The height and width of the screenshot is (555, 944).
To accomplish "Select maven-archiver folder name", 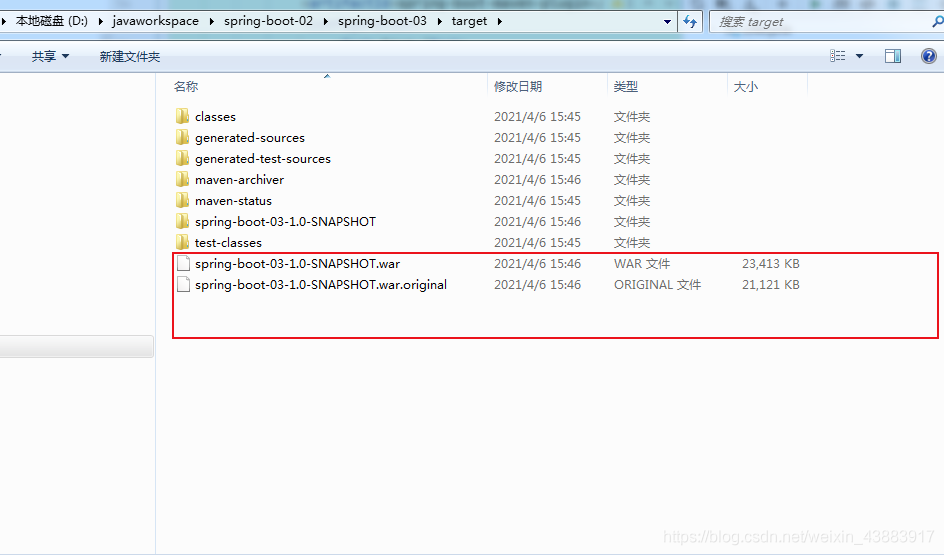I will [239, 180].
